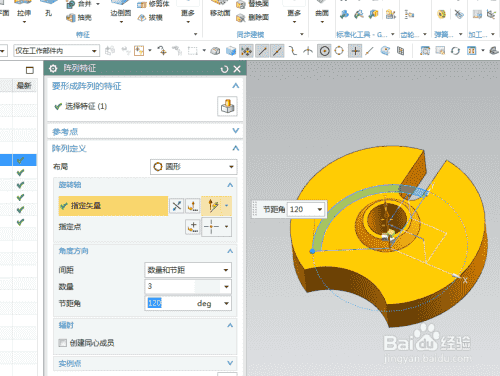Open the 特征 group options arrow
500x376 pixels.
pos(196,34)
